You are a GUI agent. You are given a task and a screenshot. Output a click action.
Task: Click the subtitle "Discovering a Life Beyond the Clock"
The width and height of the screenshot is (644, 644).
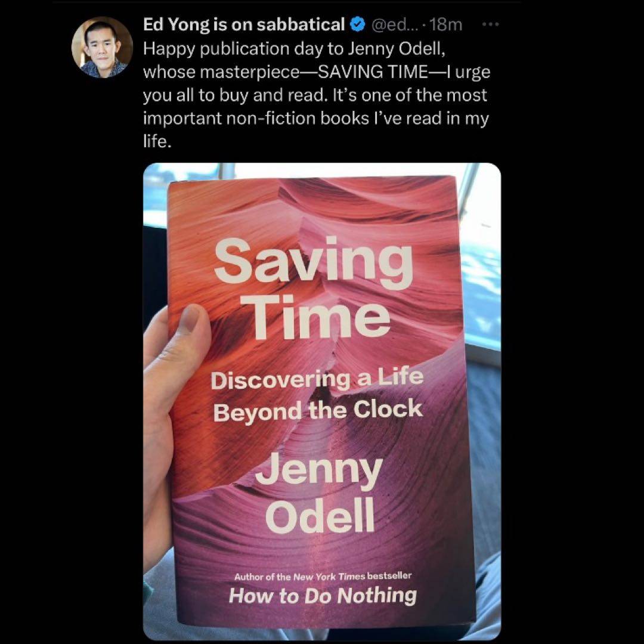[317, 395]
